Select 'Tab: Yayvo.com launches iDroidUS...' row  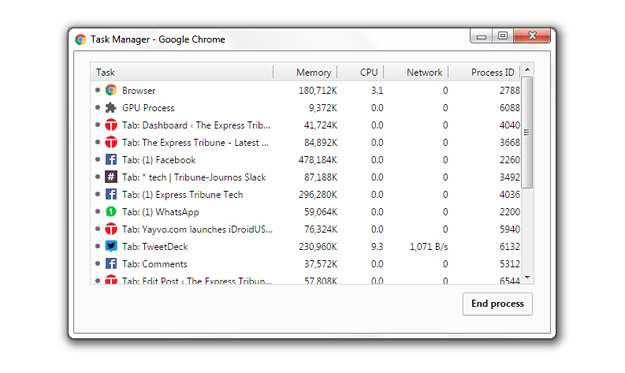coord(306,229)
